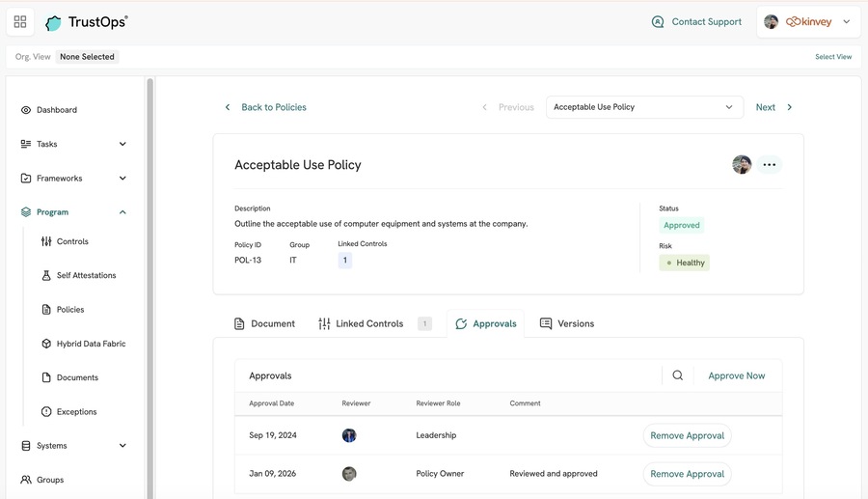This screenshot has width=868, height=499.
Task: Open the policy three-dot more menu
Action: point(769,164)
